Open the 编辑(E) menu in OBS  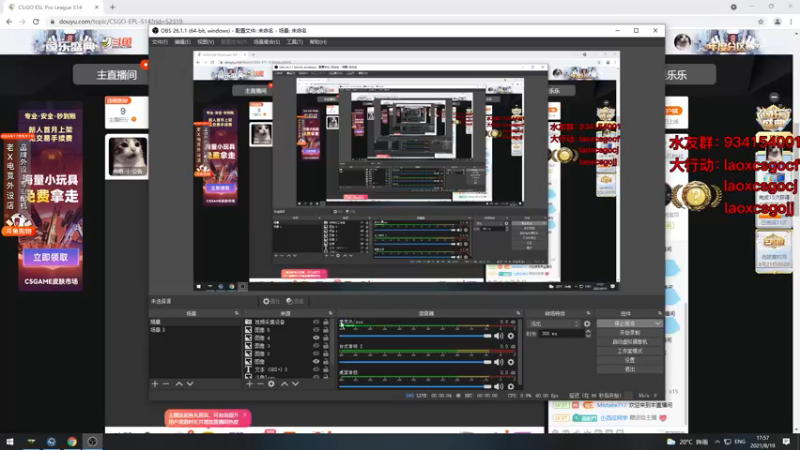[x=182, y=42]
